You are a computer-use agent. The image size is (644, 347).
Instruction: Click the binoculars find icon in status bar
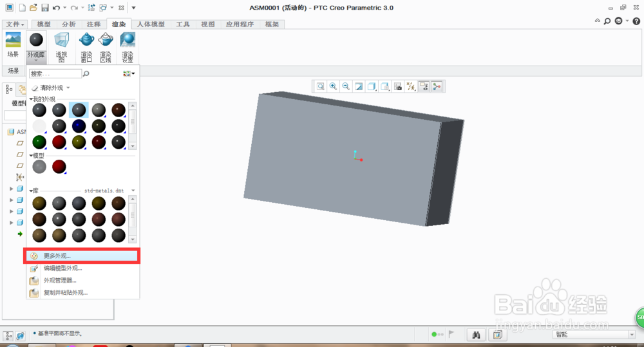(x=476, y=335)
